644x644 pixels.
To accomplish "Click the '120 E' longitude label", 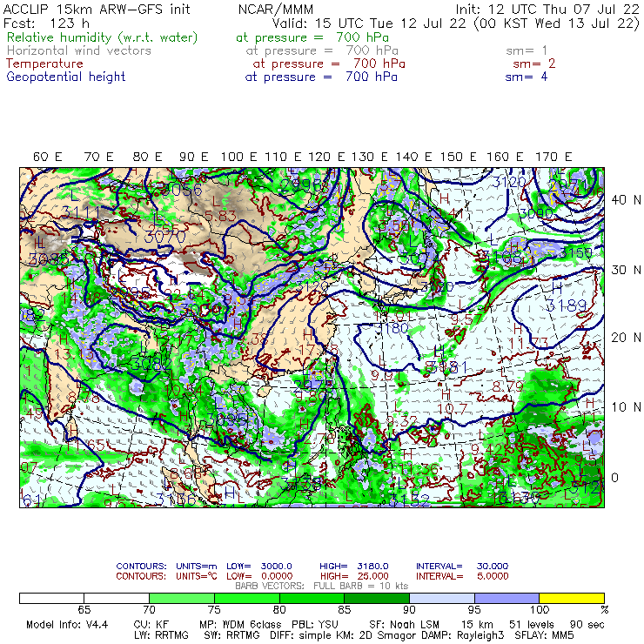I will pyautogui.click(x=326, y=157).
